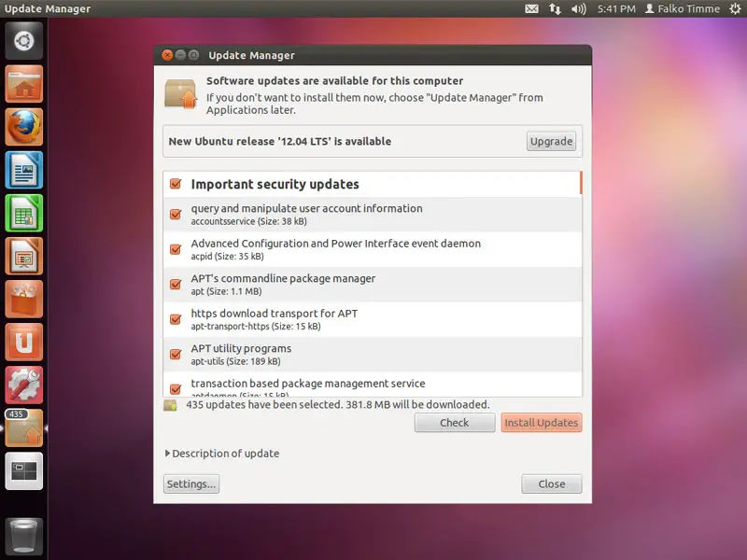Open the sound volume indicator
The width and height of the screenshot is (747, 560).
(578, 8)
